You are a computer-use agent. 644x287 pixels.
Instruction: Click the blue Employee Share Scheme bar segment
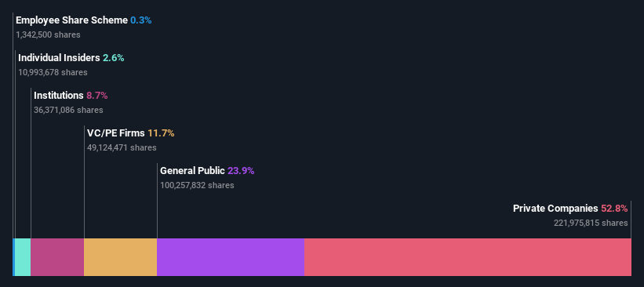pyautogui.click(x=14, y=257)
